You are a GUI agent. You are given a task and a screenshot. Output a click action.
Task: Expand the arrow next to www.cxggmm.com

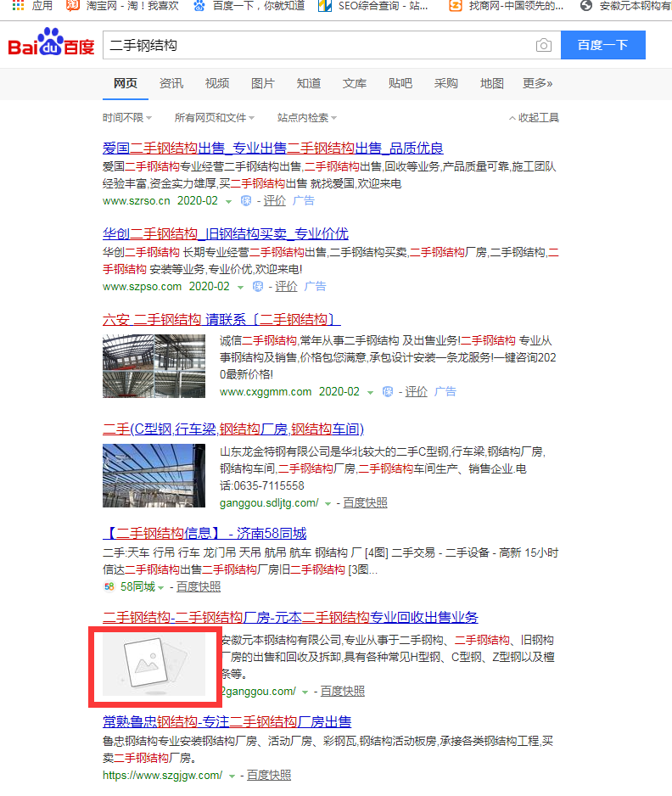coord(371,392)
